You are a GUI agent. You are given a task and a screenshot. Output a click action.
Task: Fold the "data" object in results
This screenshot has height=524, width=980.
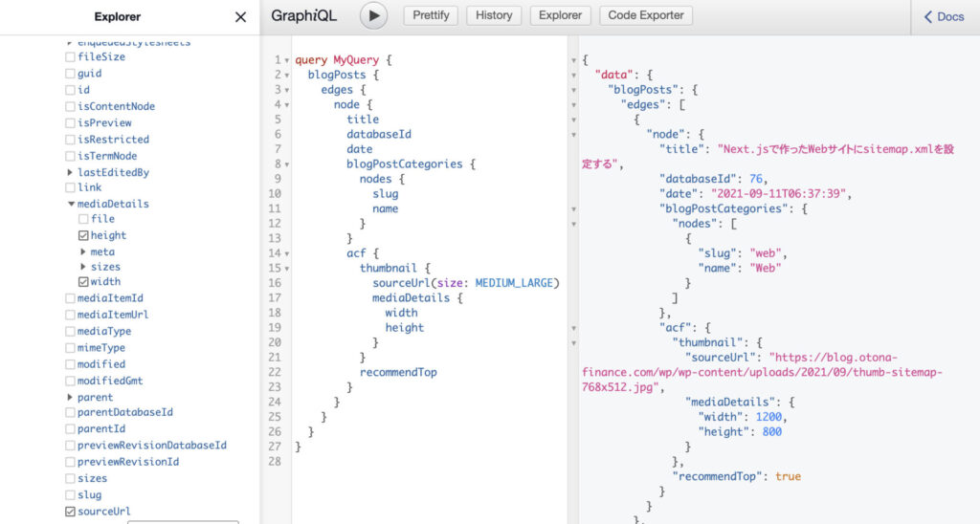(x=574, y=76)
